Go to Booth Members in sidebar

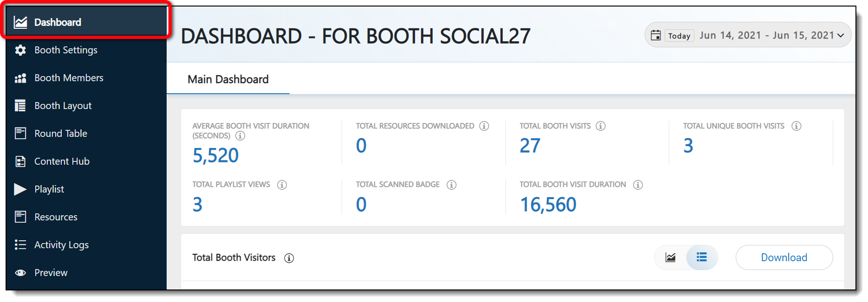pos(69,78)
